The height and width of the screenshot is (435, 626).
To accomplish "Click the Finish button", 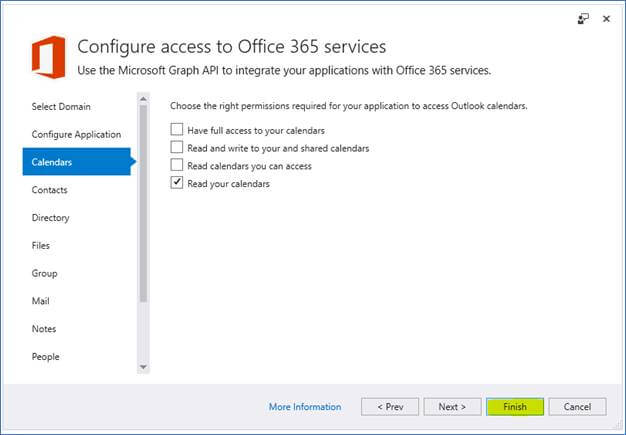I will pos(515,407).
